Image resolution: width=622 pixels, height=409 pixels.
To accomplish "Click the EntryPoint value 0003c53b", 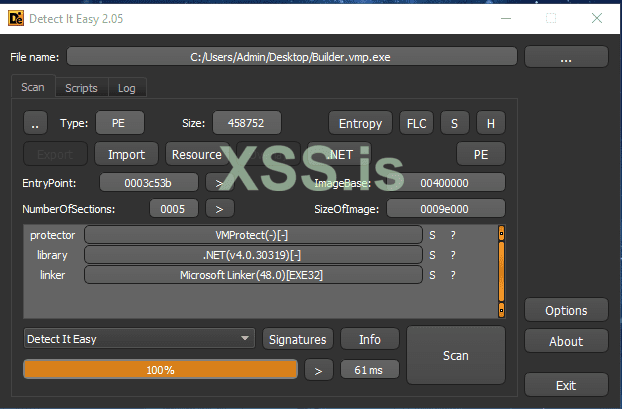I will point(148,183).
